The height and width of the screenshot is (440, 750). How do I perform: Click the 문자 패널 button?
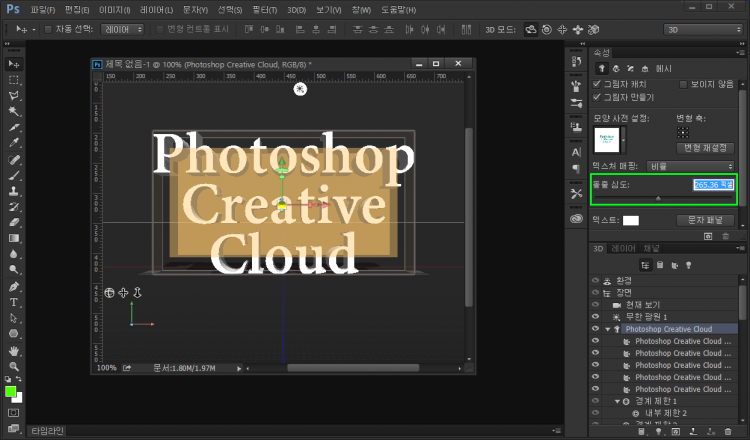706,219
